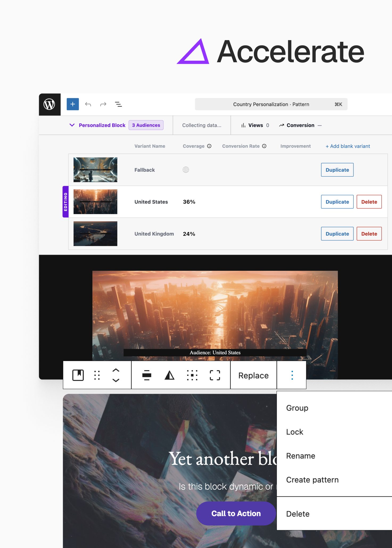Screen dimensions: 392x548
Task: Click the Add blank variant link
Action: (348, 146)
